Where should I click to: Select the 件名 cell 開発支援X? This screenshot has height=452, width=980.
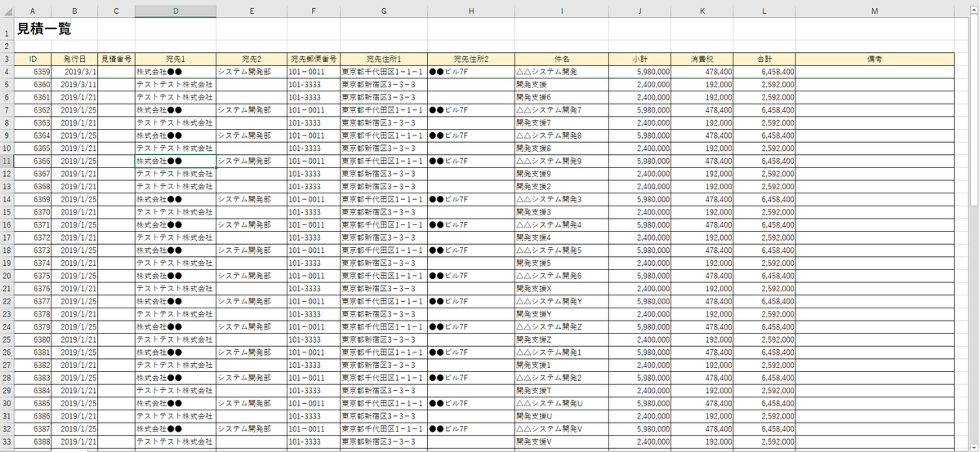point(562,289)
